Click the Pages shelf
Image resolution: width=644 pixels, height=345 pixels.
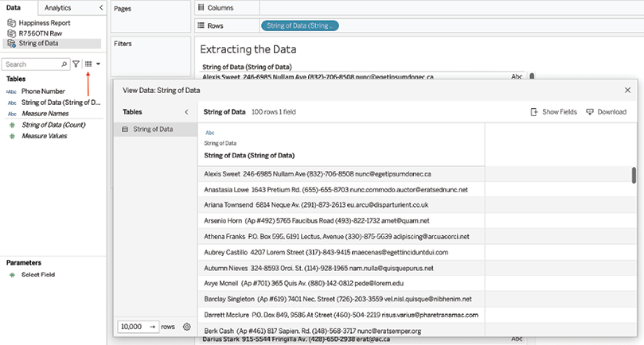coord(150,17)
